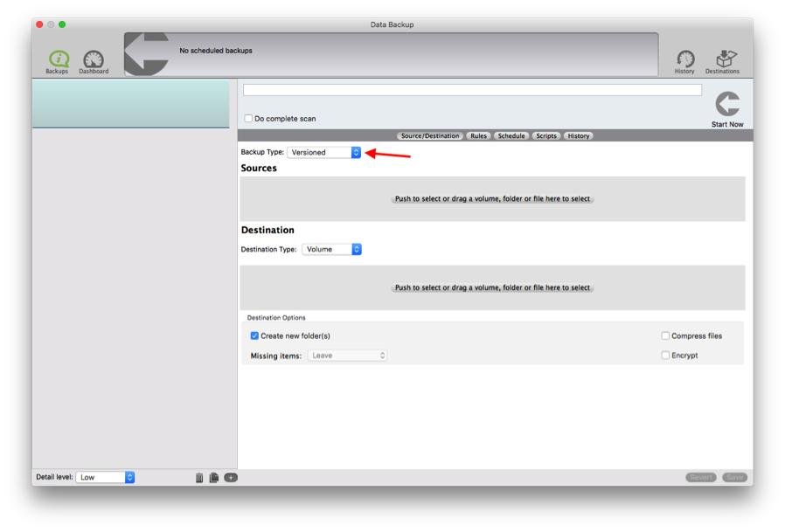
Task: Push to select a backup source
Action: [496, 198]
